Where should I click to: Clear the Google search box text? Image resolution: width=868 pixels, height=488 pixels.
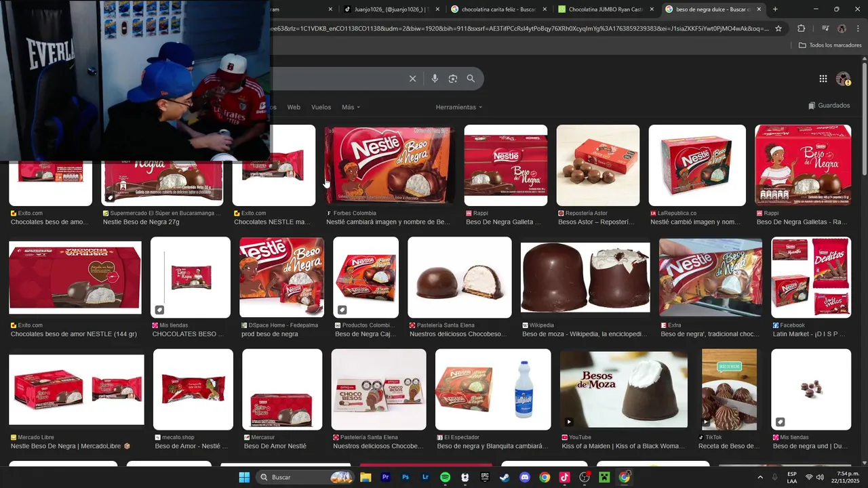pos(412,79)
